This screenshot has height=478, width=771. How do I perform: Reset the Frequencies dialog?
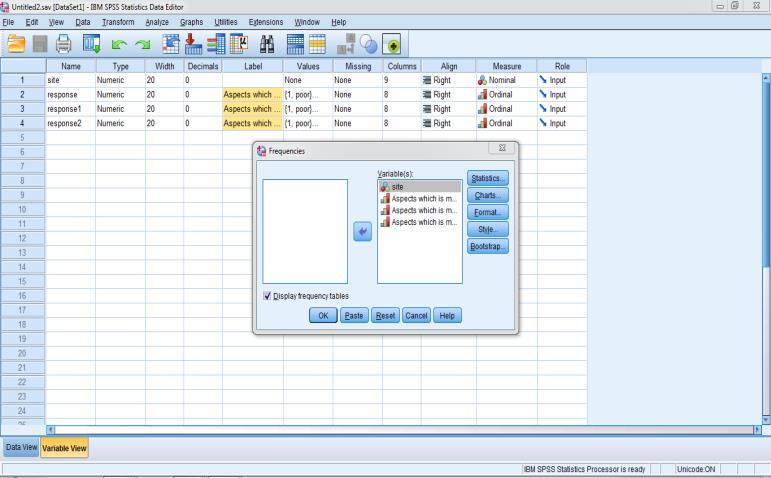pos(386,315)
